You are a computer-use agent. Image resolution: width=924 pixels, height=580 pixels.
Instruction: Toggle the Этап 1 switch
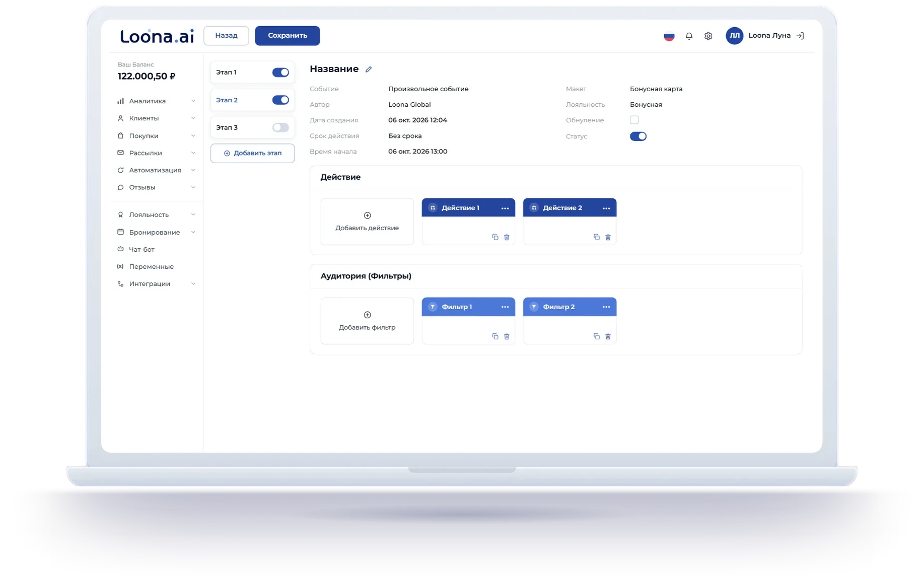tap(280, 72)
